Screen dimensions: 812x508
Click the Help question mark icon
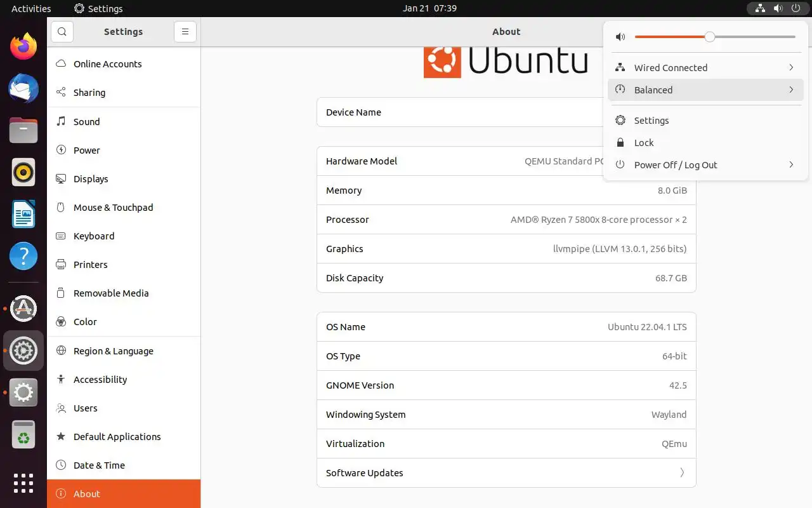(23, 256)
